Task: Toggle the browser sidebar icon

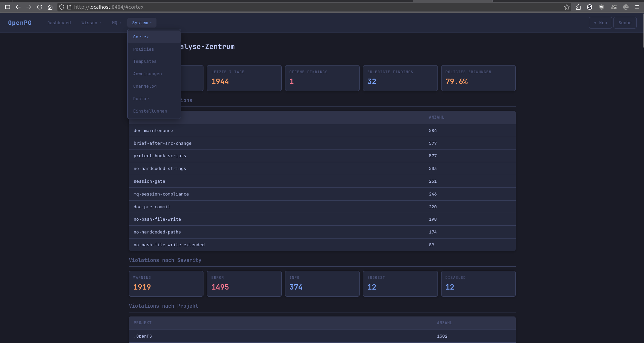Action: [7, 7]
